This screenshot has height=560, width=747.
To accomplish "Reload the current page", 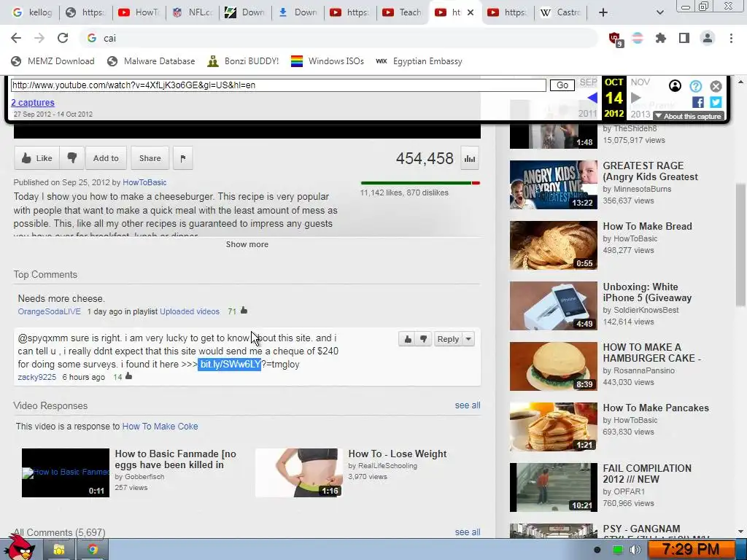I will click(x=63, y=38).
